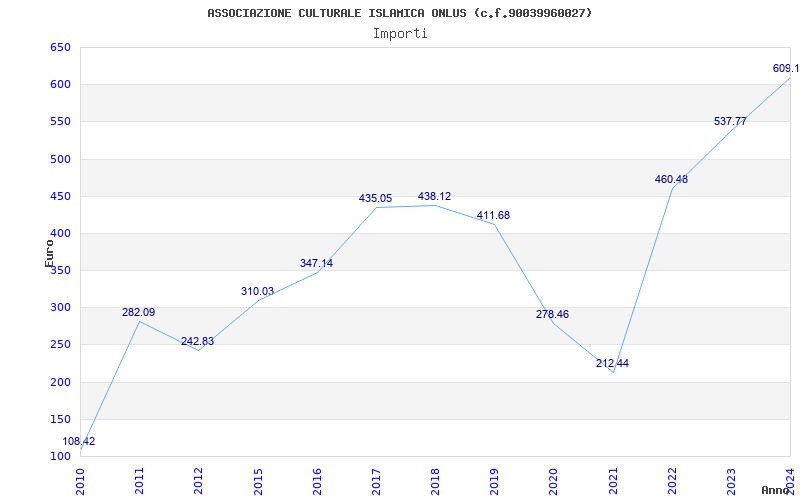Click the 250 y-axis tick label
800x500 pixels.
(x=60, y=345)
